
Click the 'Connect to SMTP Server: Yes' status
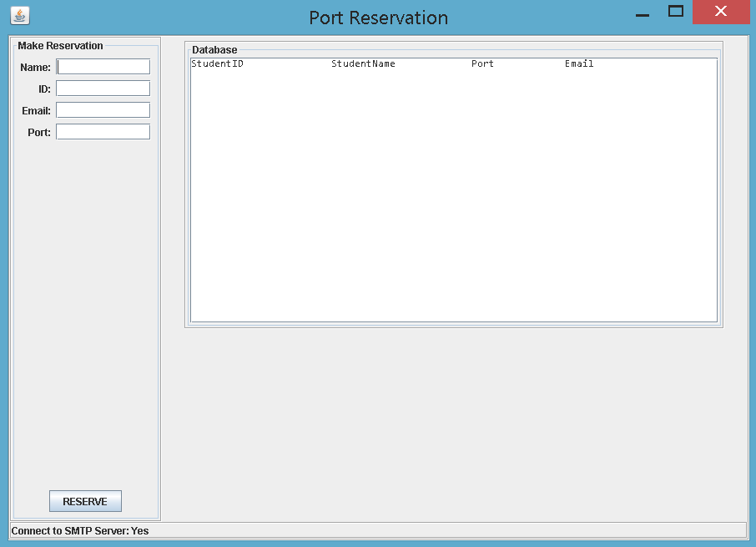[80, 530]
